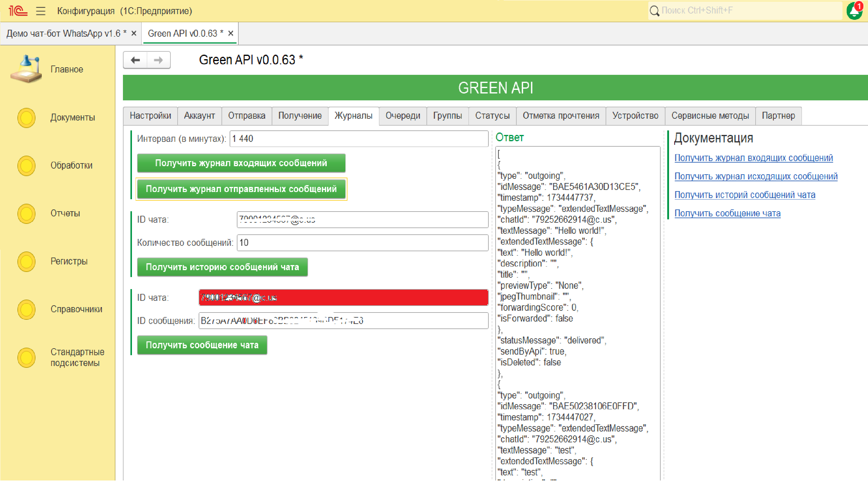
Task: Click Получить историю сообщений чата button
Action: (222, 267)
